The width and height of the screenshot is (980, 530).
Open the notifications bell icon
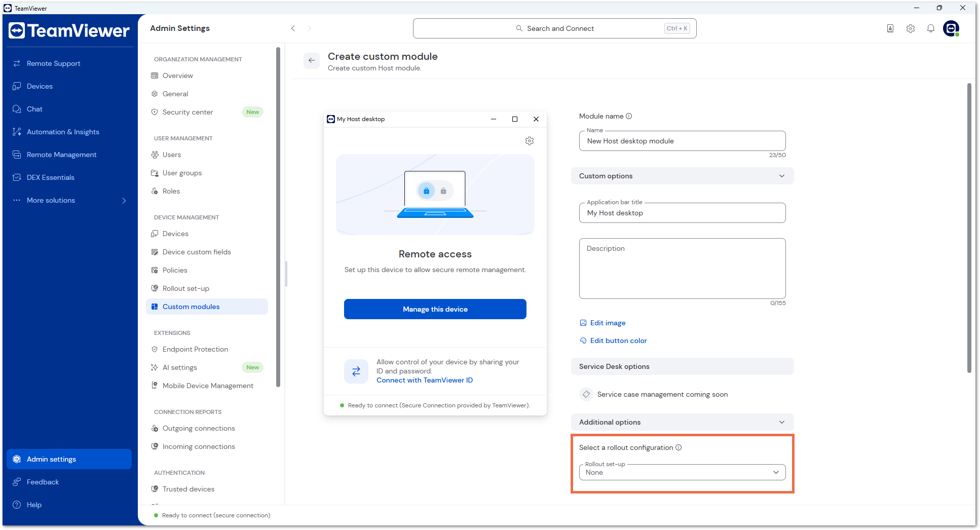point(931,28)
